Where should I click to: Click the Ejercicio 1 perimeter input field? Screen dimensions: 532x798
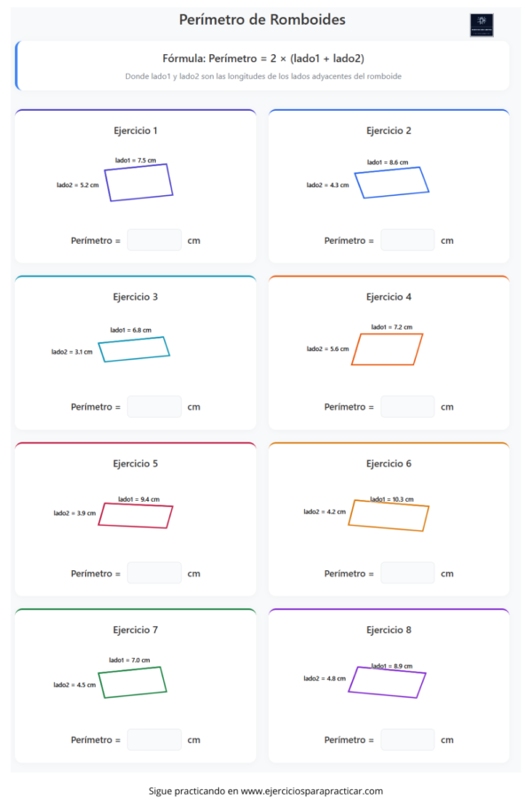(x=154, y=240)
